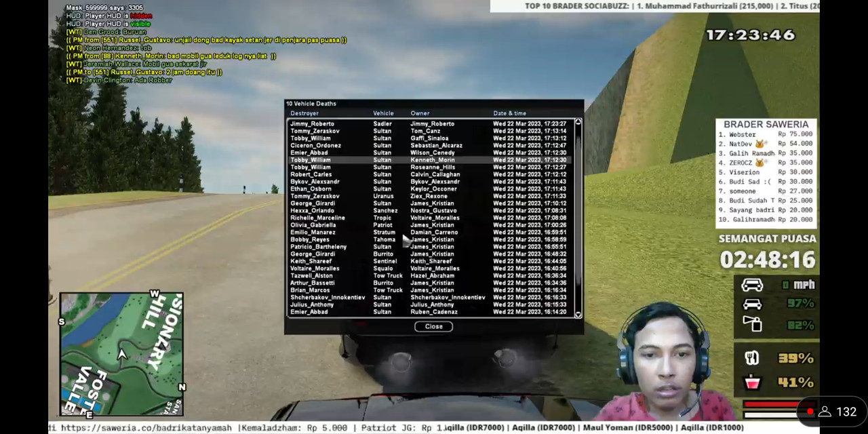
Task: Click the red live recording dot
Action: pos(810,412)
